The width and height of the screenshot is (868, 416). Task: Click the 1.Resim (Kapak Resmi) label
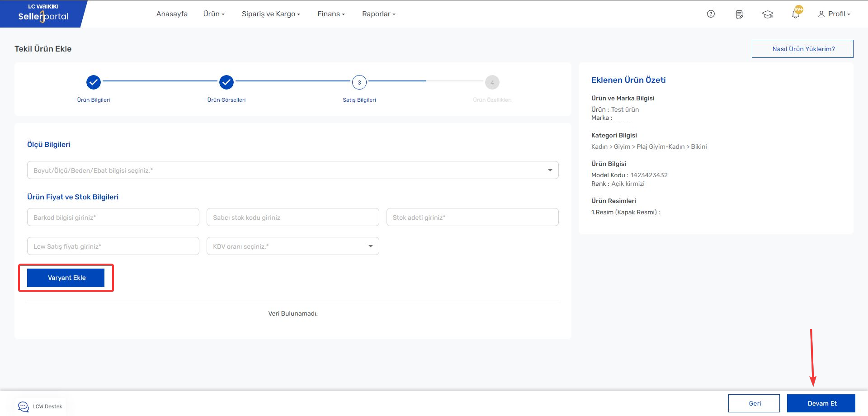tap(626, 212)
